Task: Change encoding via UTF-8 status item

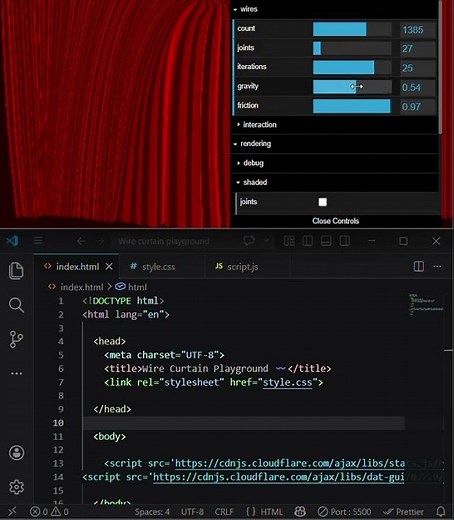Action: [192, 512]
